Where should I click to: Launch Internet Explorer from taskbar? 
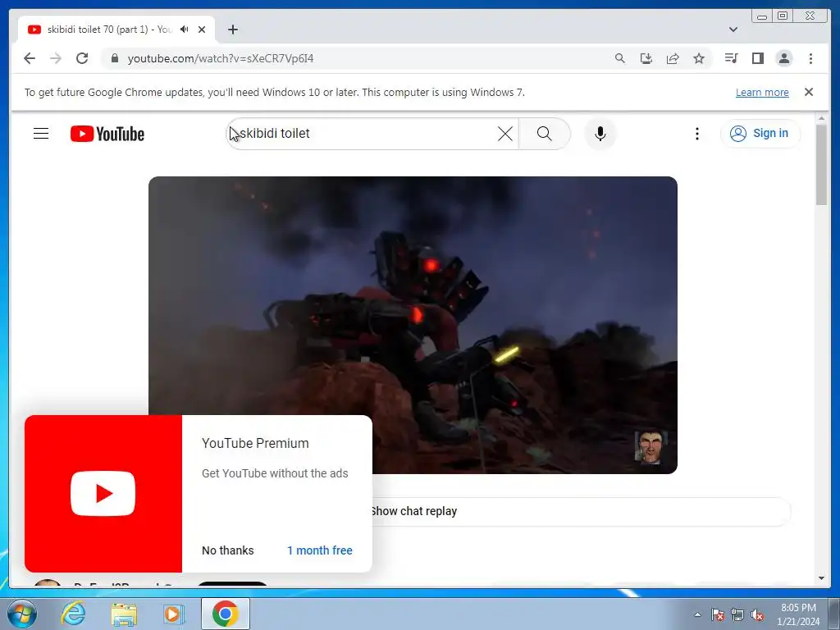click(x=73, y=614)
